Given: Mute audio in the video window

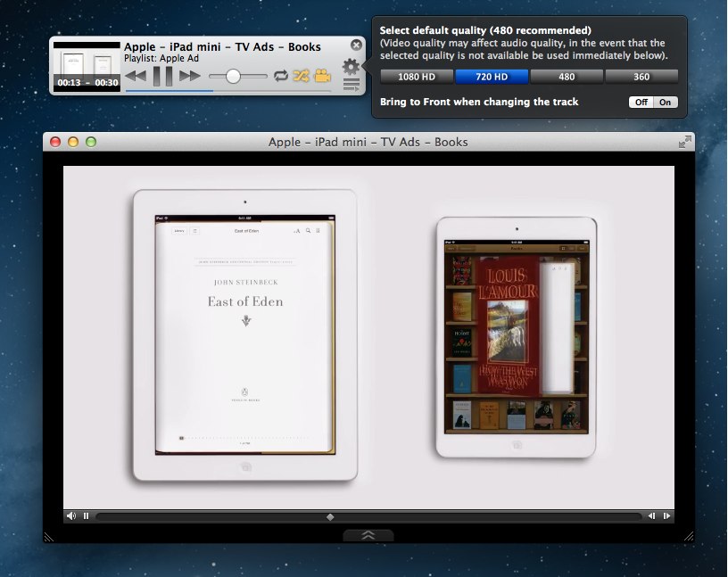Looking at the screenshot, I should [71, 515].
